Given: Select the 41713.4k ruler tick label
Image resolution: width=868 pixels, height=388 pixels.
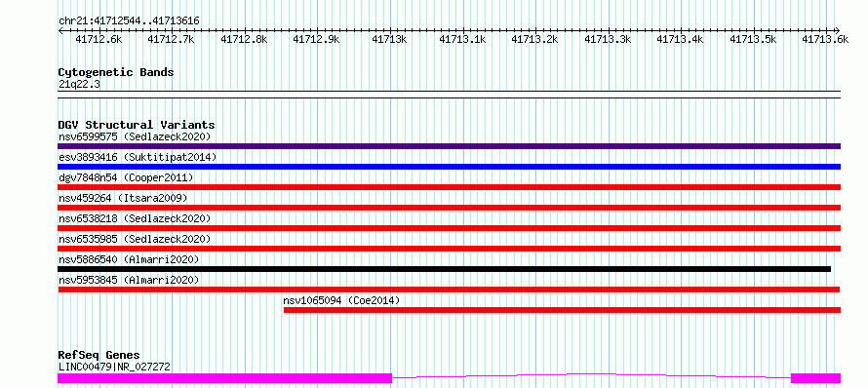Looking at the screenshot, I should pyautogui.click(x=681, y=39).
